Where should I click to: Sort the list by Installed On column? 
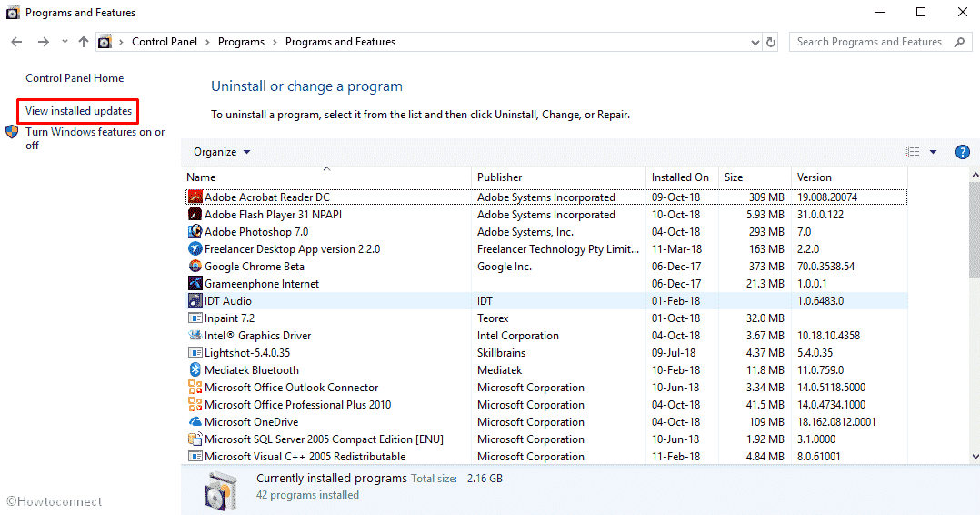click(x=682, y=177)
